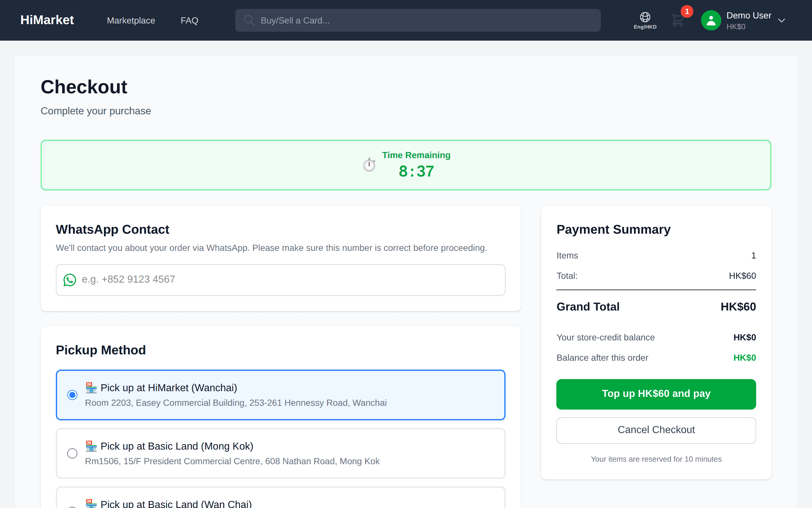Click the green Balance after this order HK$0

744,358
